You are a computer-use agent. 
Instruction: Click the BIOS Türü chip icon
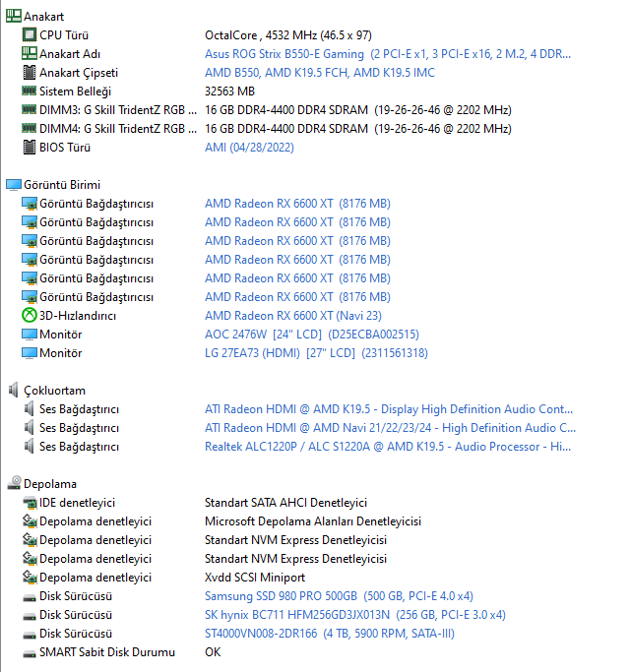tap(30, 147)
